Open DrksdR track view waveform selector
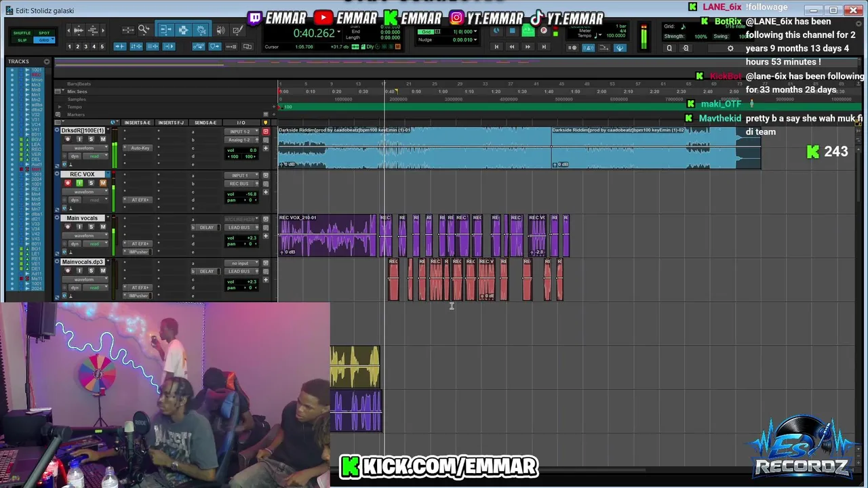The image size is (868, 488). point(85,148)
